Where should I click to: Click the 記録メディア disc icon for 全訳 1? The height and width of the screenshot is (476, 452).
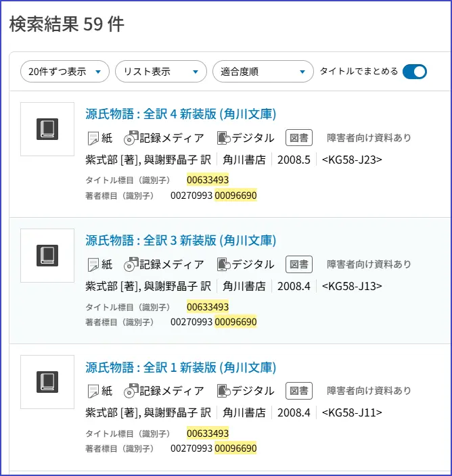pos(131,391)
